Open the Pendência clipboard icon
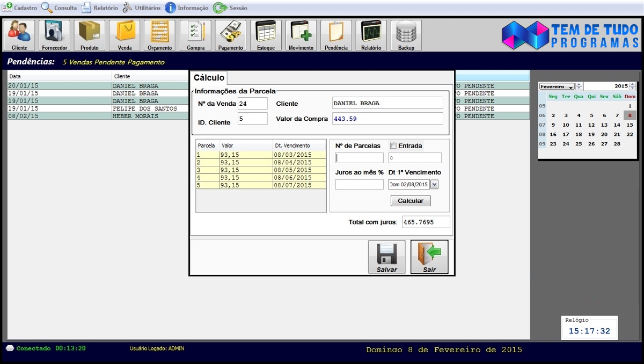This screenshot has width=644, height=364. (336, 35)
